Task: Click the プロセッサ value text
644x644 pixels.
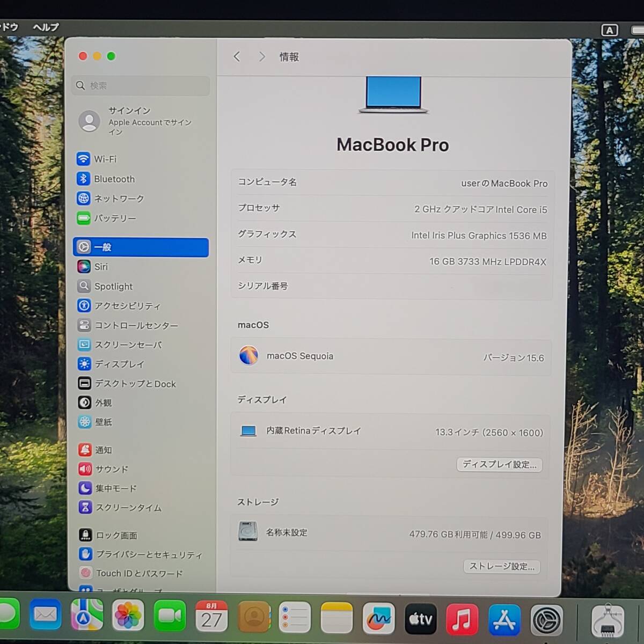Action: (x=481, y=209)
